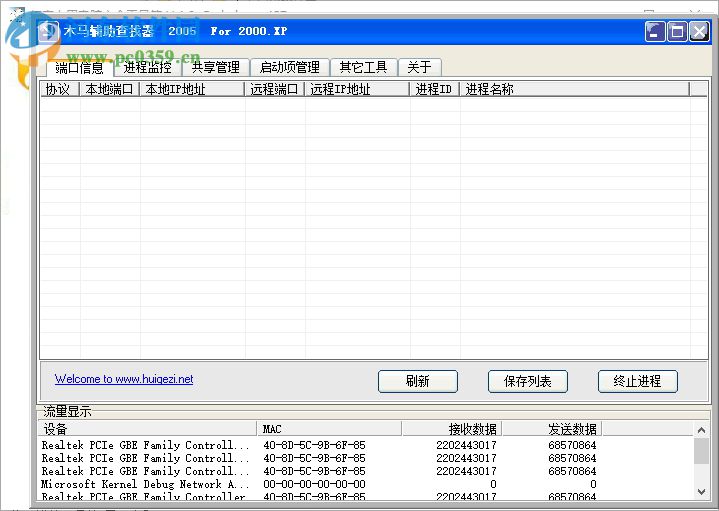Viewport: 719px width, 511px height.
Task: Sort by the 进程ID column header
Action: pos(435,89)
